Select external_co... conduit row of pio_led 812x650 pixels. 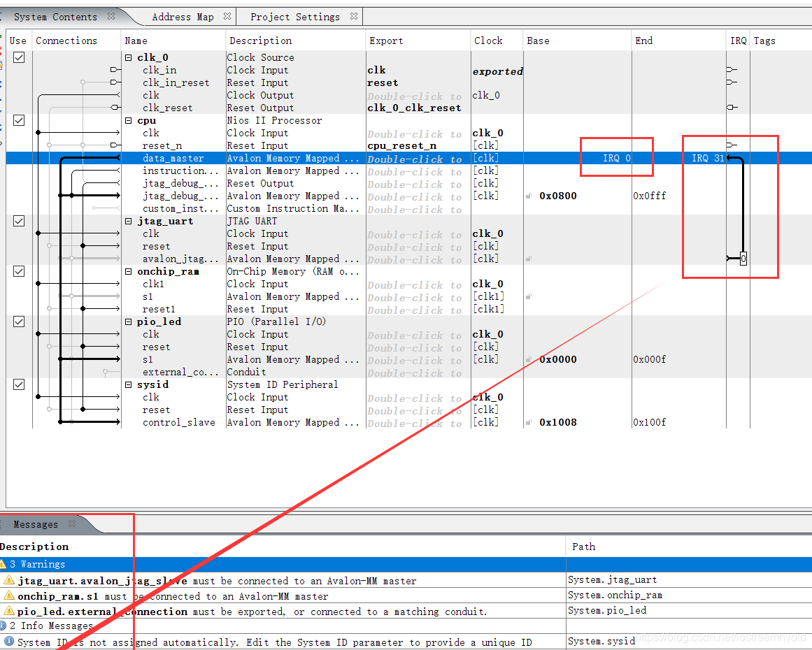tap(408, 372)
